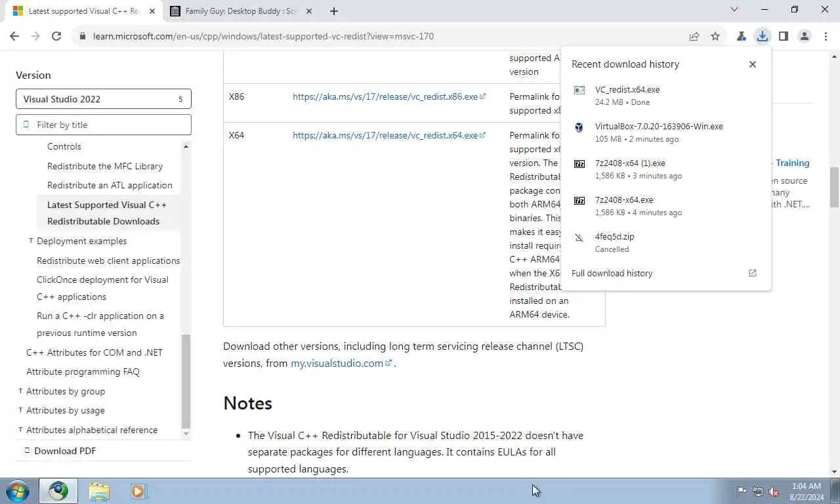Viewport: 840px width, 504px height.
Task: Click the muted volume tray icon
Action: (x=774, y=492)
